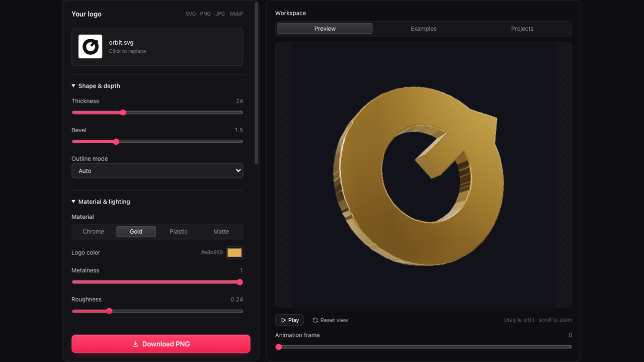The image size is (644, 362).
Task: Click the Reset view label
Action: pyautogui.click(x=334, y=320)
